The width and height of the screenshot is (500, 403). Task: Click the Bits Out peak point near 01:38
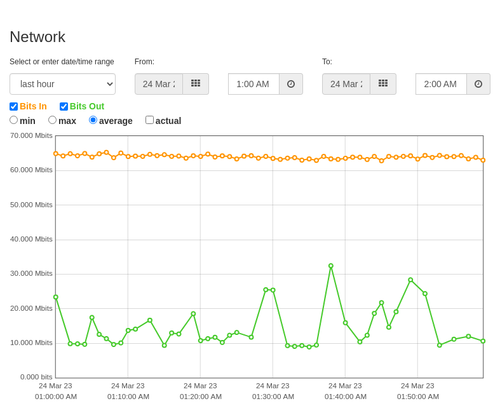[x=331, y=266]
